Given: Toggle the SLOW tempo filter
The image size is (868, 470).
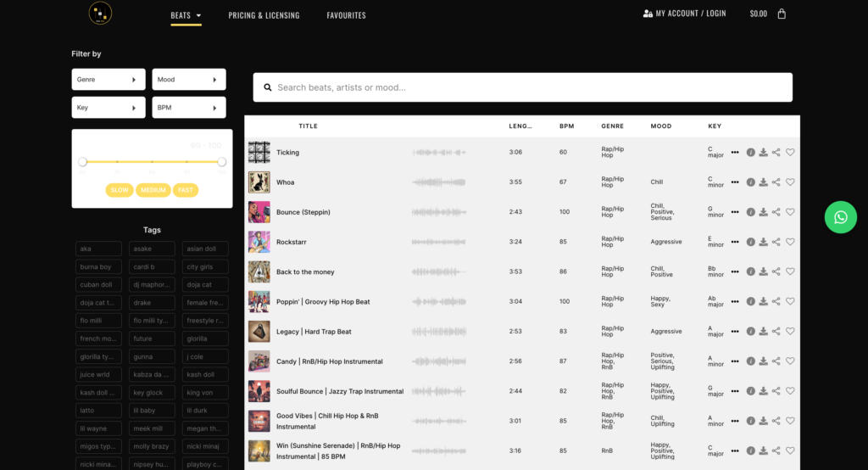Looking at the screenshot, I should pos(120,190).
